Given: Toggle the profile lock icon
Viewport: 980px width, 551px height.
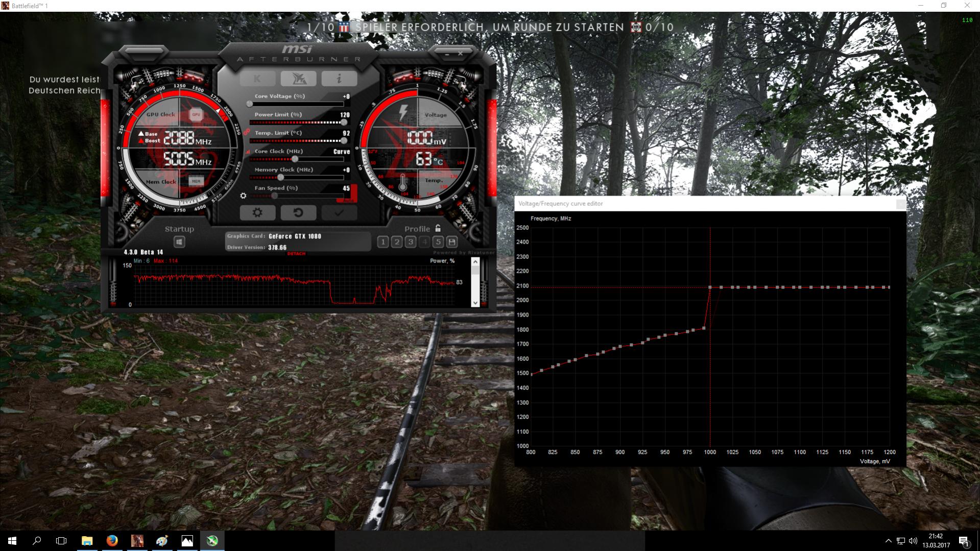Looking at the screenshot, I should 438,228.
